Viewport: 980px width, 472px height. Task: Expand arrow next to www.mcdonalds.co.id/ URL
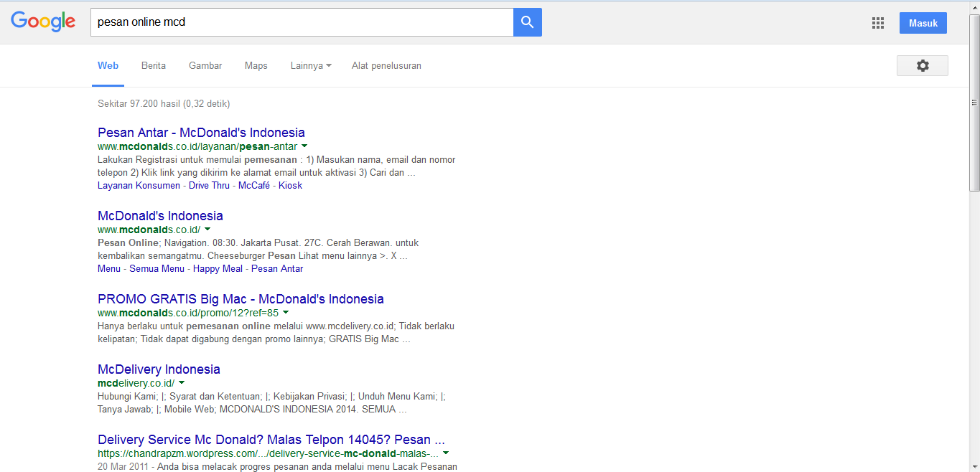[207, 230]
